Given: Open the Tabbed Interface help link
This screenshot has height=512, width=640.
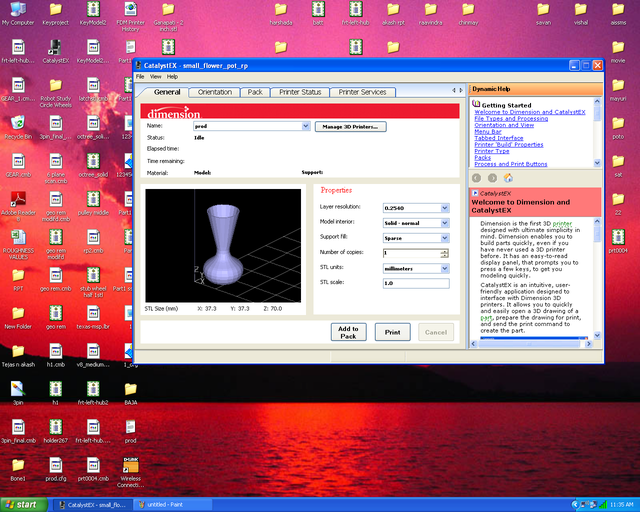Looking at the screenshot, I should (x=499, y=138).
